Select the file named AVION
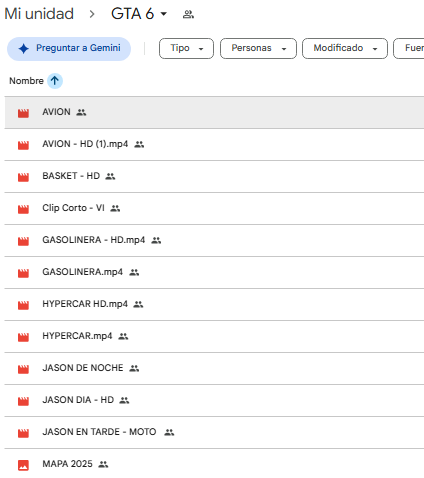The height and width of the screenshot is (478, 424). 214,113
